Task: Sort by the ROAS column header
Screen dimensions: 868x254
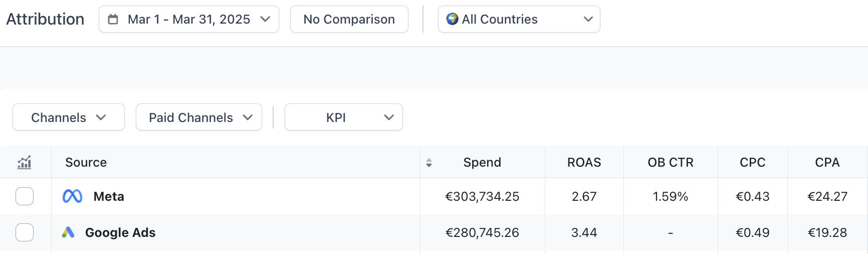Action: coord(584,162)
